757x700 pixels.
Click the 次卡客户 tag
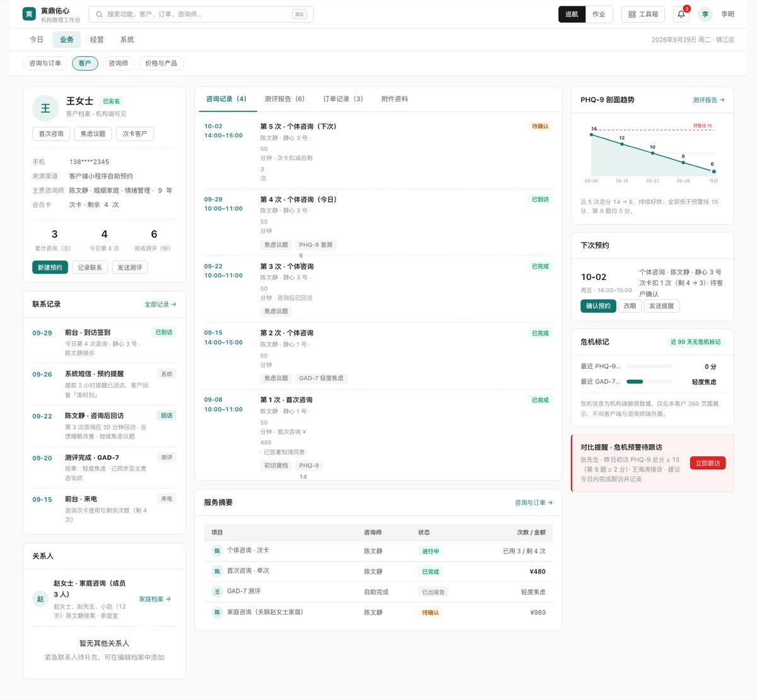135,134
